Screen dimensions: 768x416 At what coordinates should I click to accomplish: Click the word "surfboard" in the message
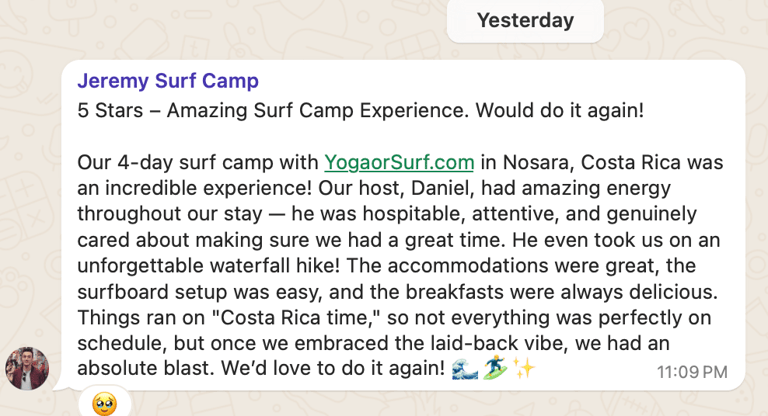click(121, 292)
